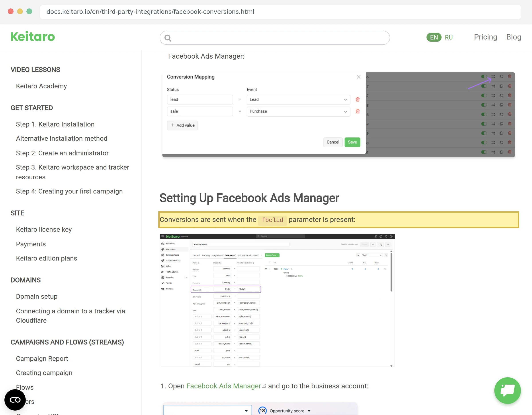
Task: Open the Lead event dropdown in screenshot
Action: (x=298, y=99)
